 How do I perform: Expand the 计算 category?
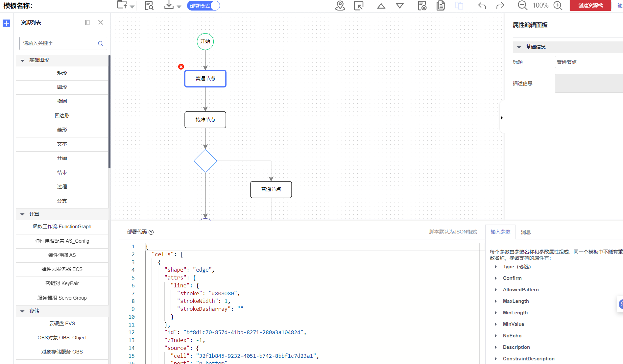pyautogui.click(x=23, y=214)
